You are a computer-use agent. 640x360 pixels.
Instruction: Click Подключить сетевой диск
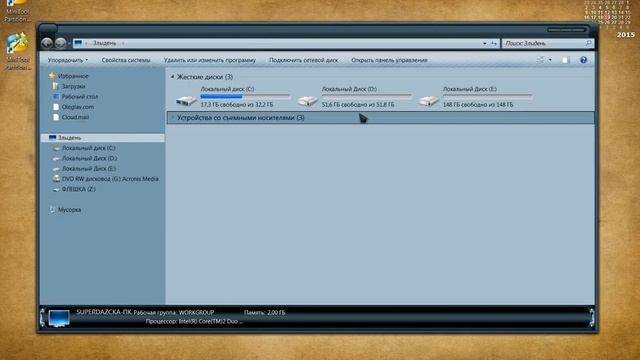click(x=303, y=60)
